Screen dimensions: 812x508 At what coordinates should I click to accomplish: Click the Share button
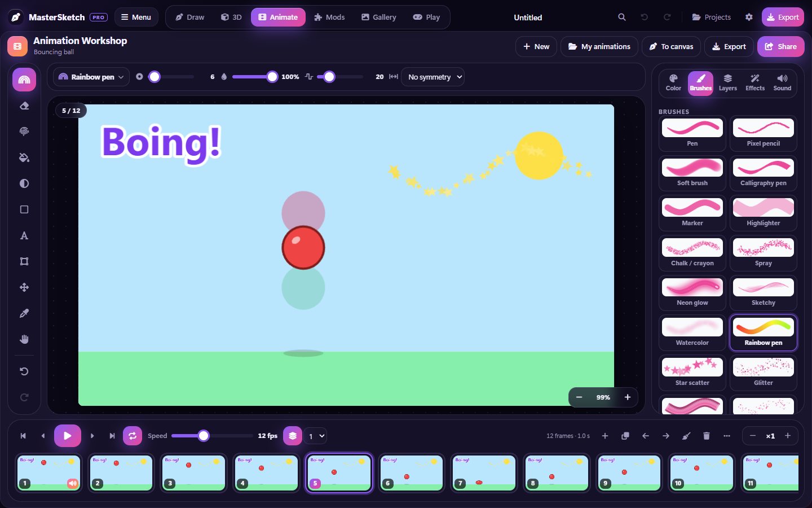point(781,46)
